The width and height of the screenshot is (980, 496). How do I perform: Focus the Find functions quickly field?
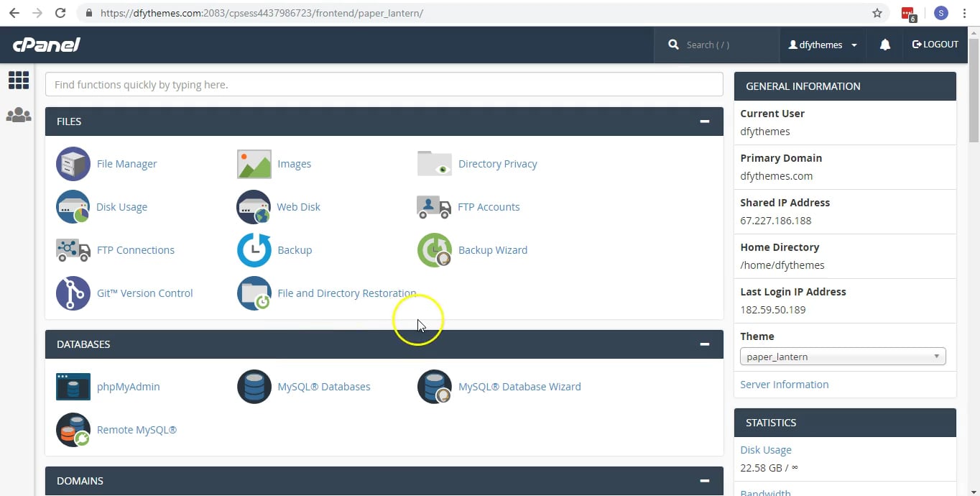tap(384, 84)
